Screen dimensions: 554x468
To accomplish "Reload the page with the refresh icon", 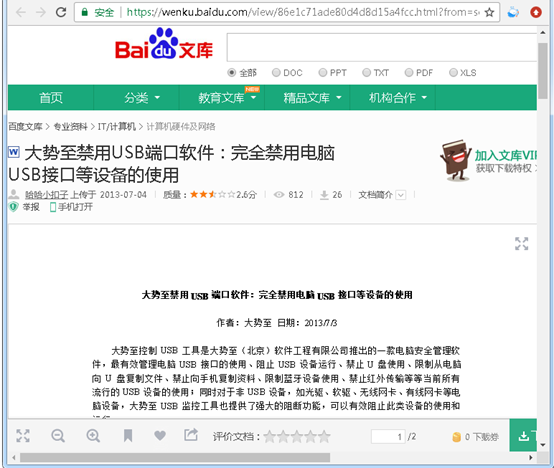I will pyautogui.click(x=61, y=12).
